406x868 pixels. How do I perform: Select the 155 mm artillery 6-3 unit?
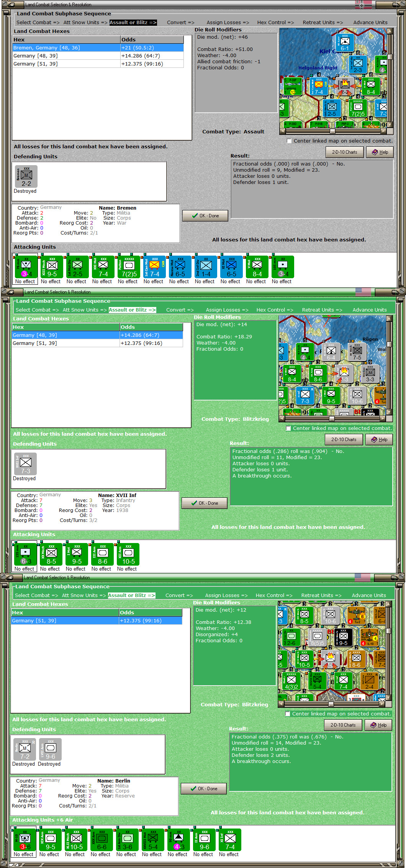click(26, 554)
